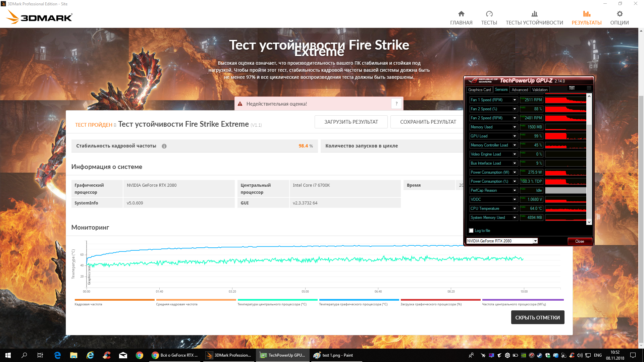
Task: Enable the Log to file checkbox
Action: (471, 231)
